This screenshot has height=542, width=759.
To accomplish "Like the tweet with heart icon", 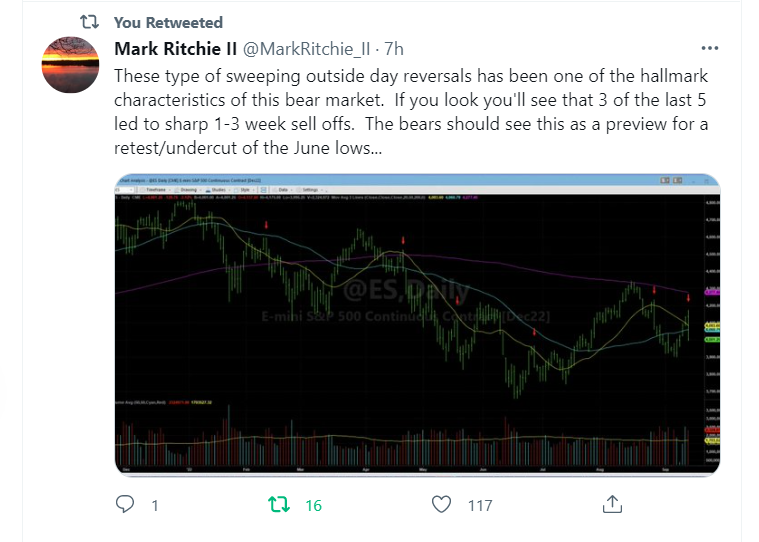I will coord(442,504).
